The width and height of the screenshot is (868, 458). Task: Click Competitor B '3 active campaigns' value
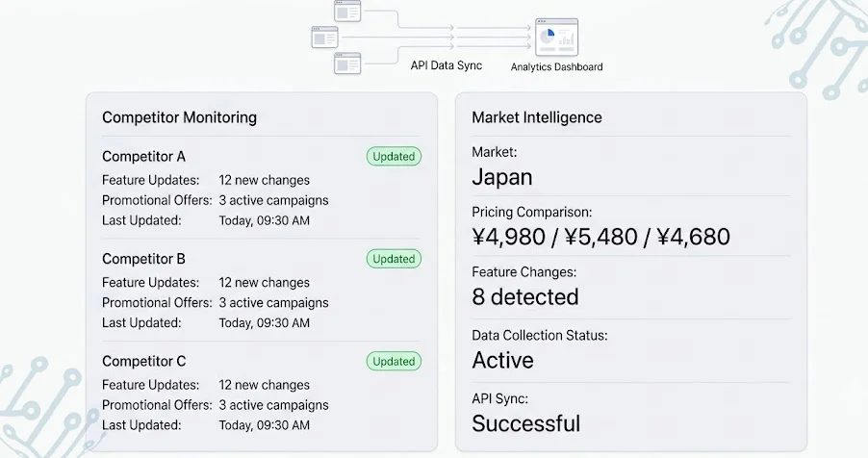(x=273, y=303)
